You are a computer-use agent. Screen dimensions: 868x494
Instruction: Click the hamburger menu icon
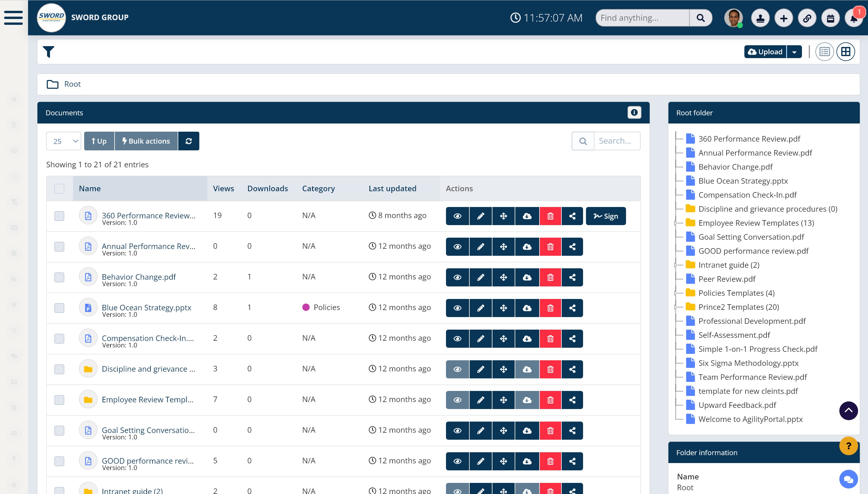[x=13, y=18]
